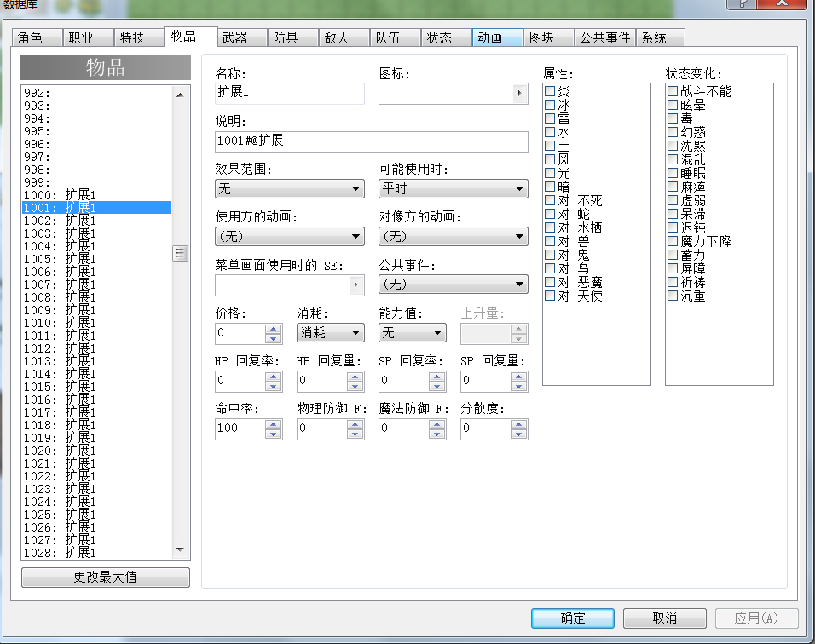Viewport: 815px width, 644px height.
Task: Increase SP 回复量 with up arrow
Action: point(518,376)
